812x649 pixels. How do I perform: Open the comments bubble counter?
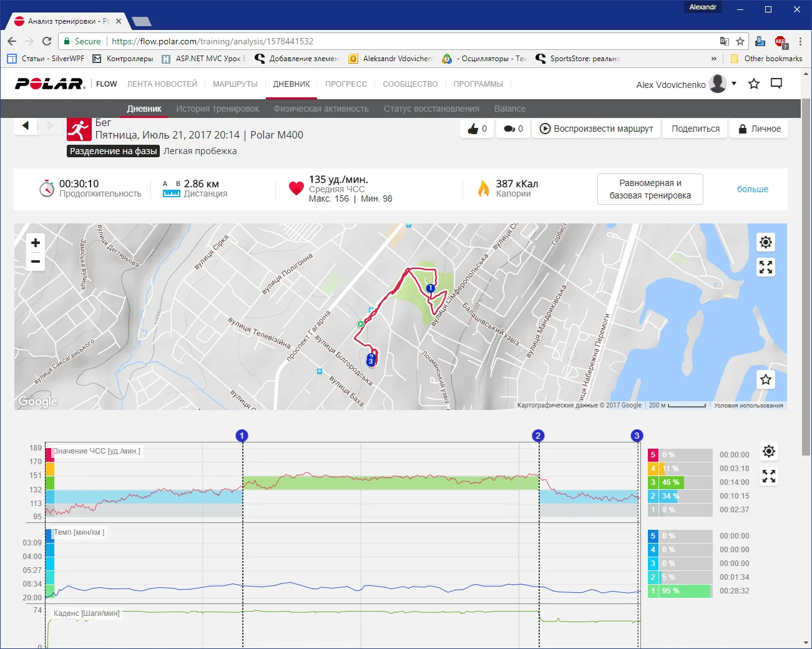pos(513,129)
